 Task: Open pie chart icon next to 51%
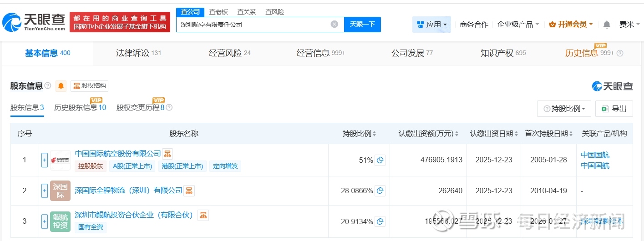pos(380,160)
